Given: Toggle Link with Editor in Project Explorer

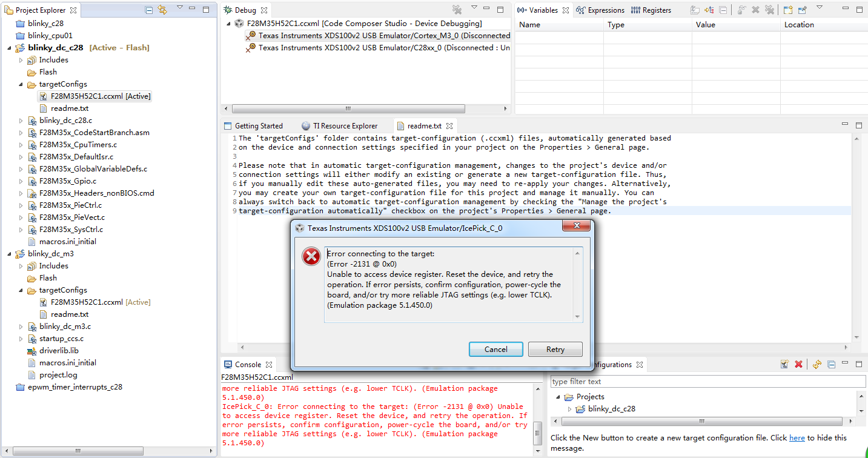Looking at the screenshot, I should [162, 10].
